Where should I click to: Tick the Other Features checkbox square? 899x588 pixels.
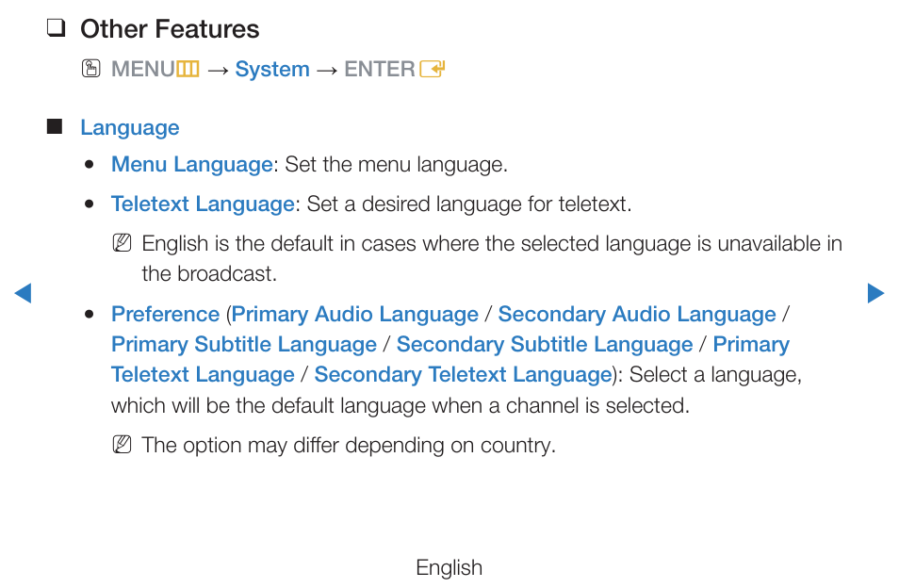point(56,28)
